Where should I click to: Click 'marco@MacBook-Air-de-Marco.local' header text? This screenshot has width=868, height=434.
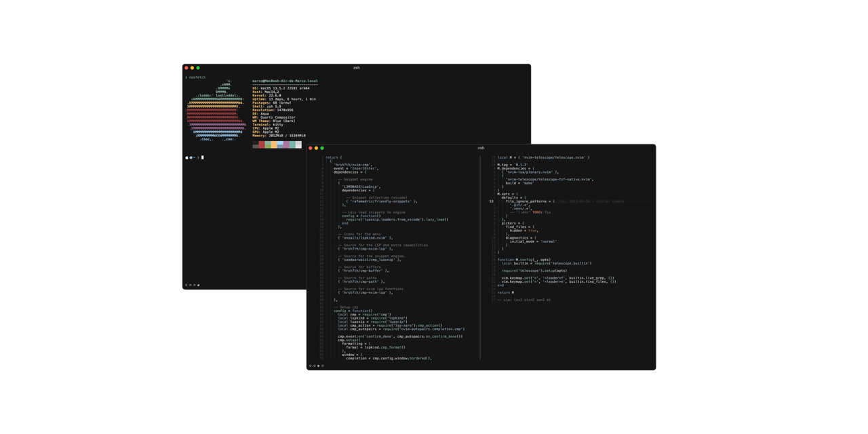[285, 81]
